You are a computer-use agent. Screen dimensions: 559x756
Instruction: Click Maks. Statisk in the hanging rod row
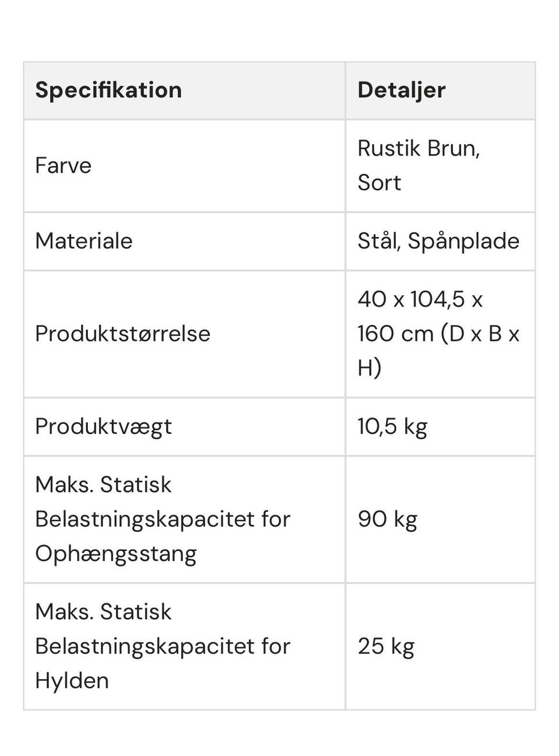click(x=103, y=485)
